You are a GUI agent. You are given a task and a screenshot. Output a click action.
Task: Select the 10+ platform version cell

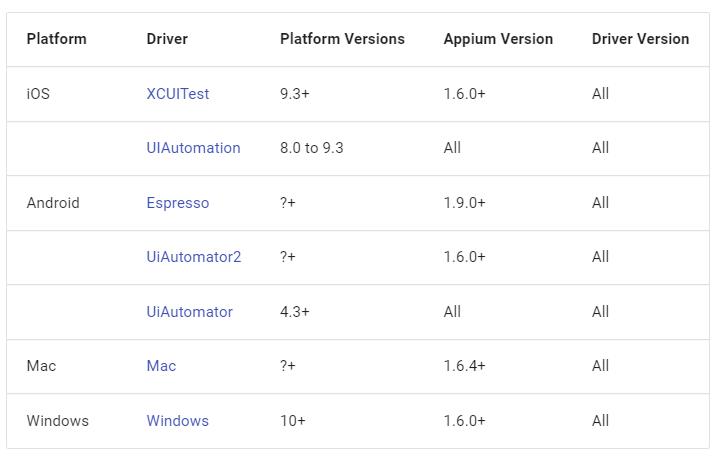tap(293, 421)
